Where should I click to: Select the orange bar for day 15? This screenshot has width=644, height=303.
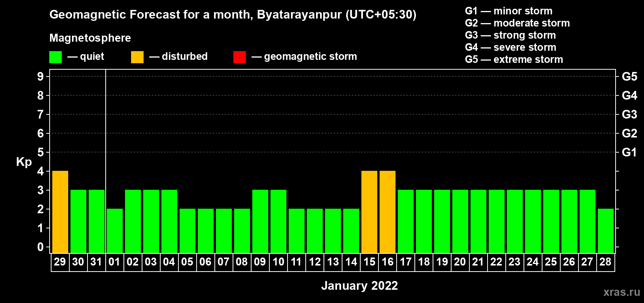[369, 212]
